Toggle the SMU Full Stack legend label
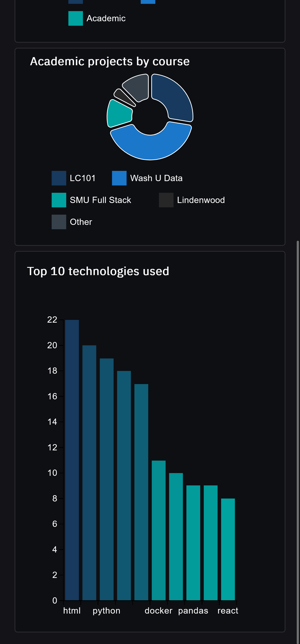Viewport: 300px width, 644px height. pyautogui.click(x=100, y=200)
